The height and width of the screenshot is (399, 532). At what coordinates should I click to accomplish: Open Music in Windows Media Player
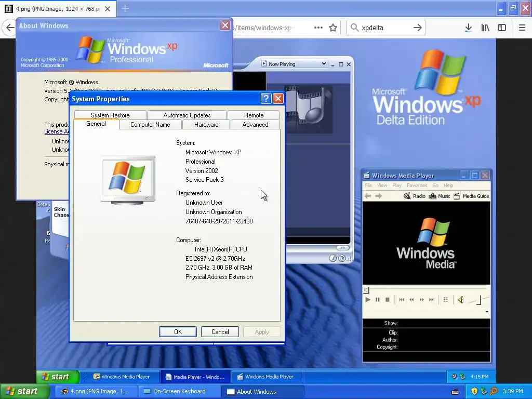click(x=440, y=196)
